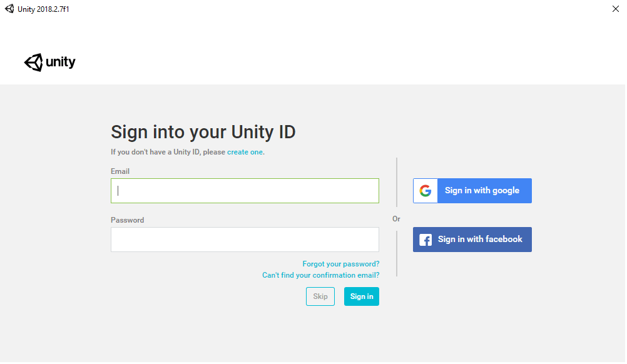Viewport: 627px width, 364px height.
Task: Focus the Password input field
Action: tap(245, 240)
